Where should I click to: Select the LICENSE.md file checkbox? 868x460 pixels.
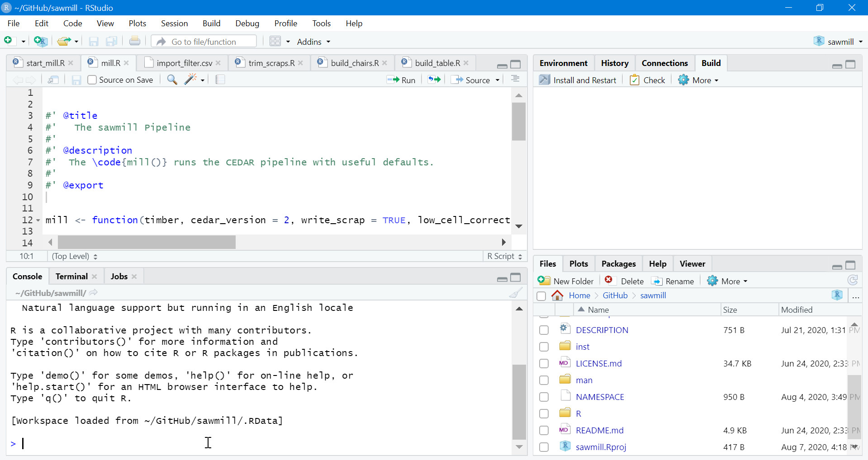point(544,364)
